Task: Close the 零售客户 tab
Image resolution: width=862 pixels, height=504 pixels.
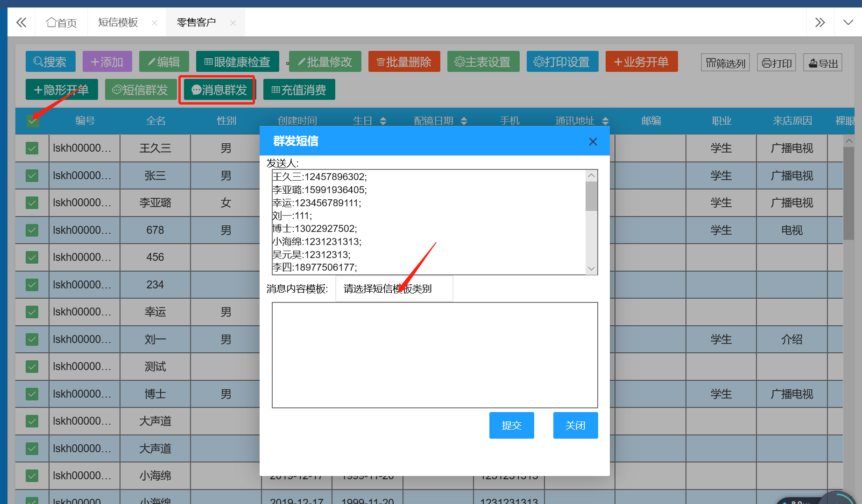Action: point(233,22)
